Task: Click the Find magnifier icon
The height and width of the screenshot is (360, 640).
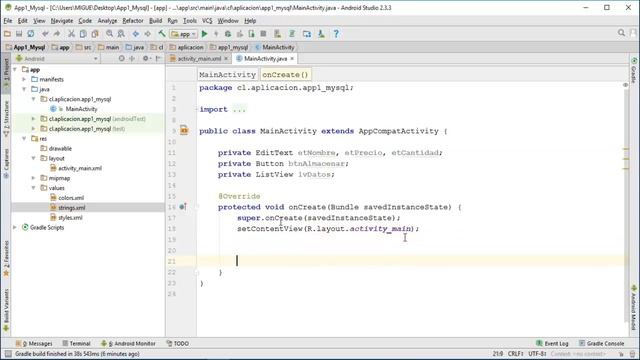Action: click(x=109, y=34)
